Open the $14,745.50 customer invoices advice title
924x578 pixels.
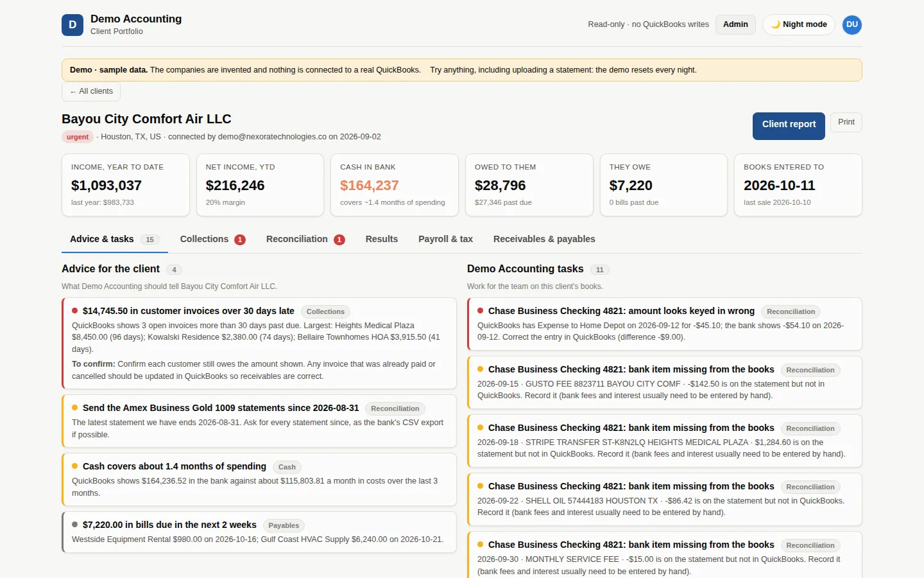[x=189, y=311]
